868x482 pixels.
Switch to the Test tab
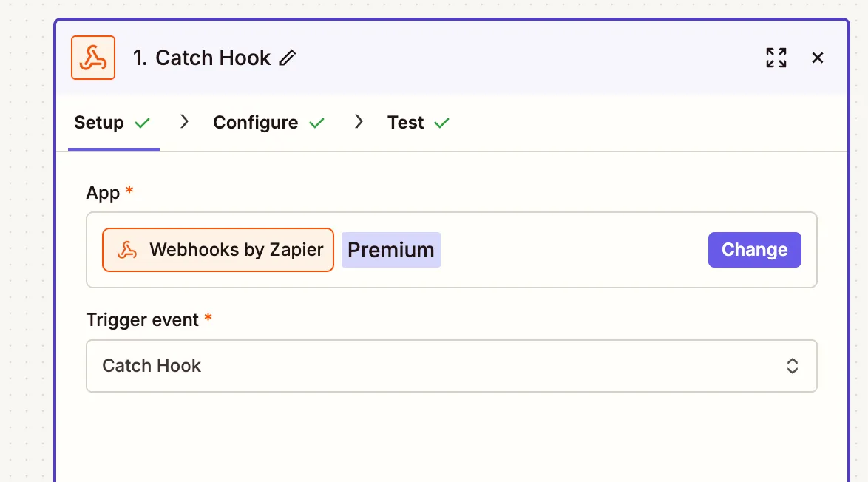pyautogui.click(x=404, y=122)
